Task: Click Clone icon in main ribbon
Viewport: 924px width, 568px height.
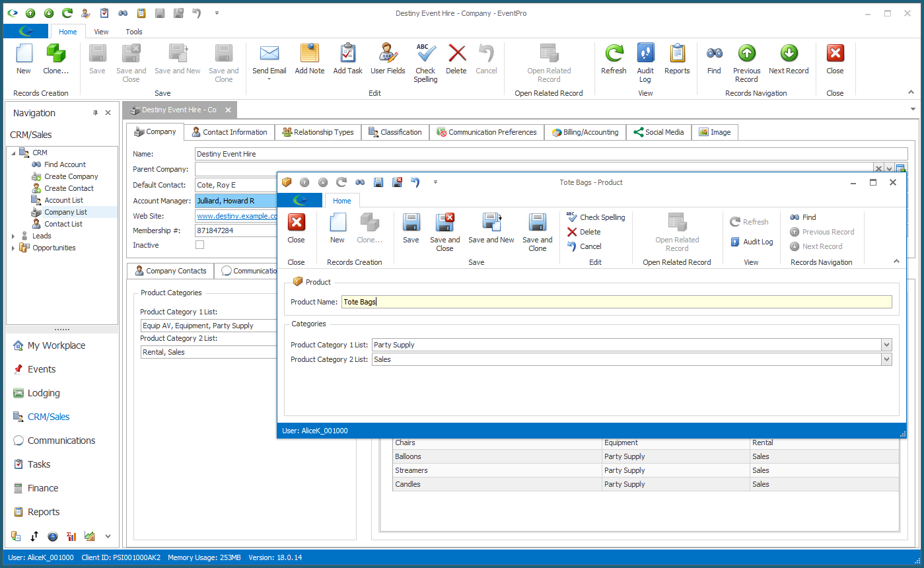Action: [x=55, y=59]
